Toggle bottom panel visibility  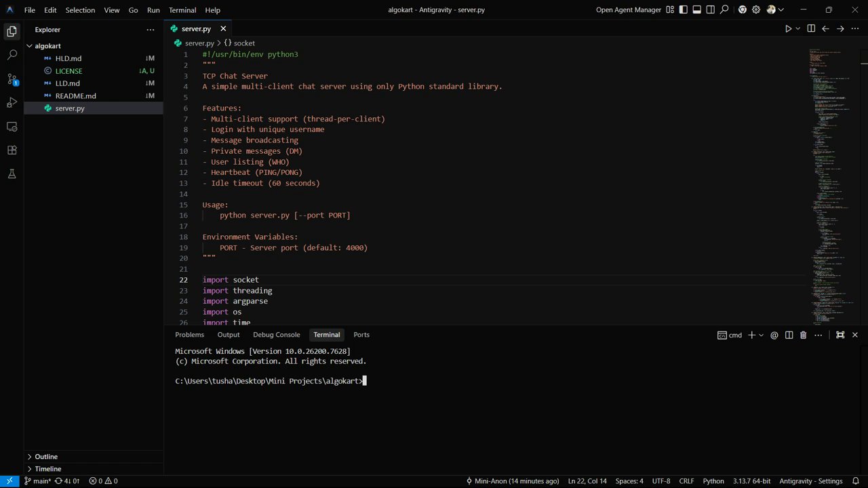(696, 10)
